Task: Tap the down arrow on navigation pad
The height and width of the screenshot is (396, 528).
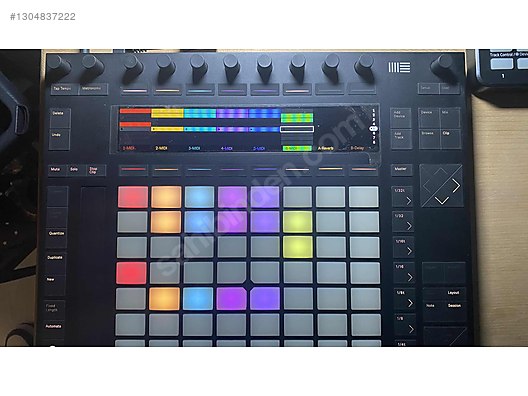Action: [x=442, y=200]
